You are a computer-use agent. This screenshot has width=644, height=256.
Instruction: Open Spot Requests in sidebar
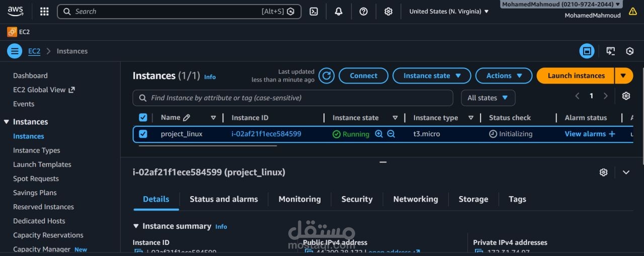pyautogui.click(x=36, y=179)
